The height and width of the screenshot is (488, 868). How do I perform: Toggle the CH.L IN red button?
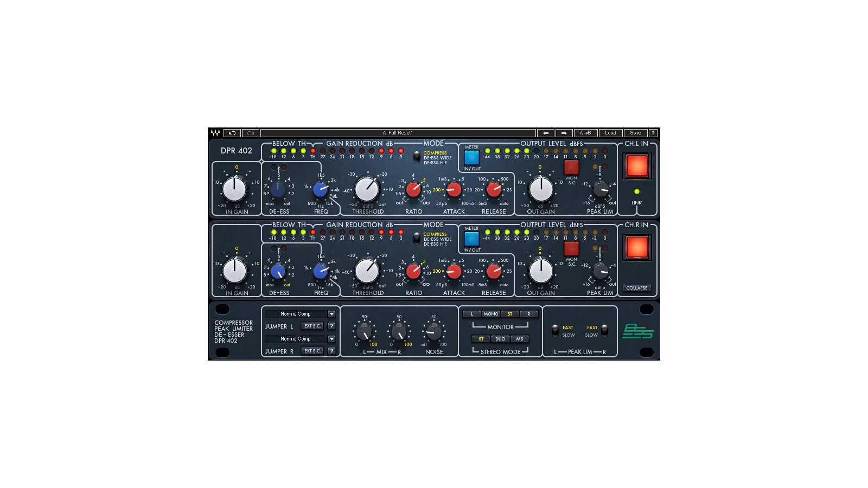tap(637, 166)
